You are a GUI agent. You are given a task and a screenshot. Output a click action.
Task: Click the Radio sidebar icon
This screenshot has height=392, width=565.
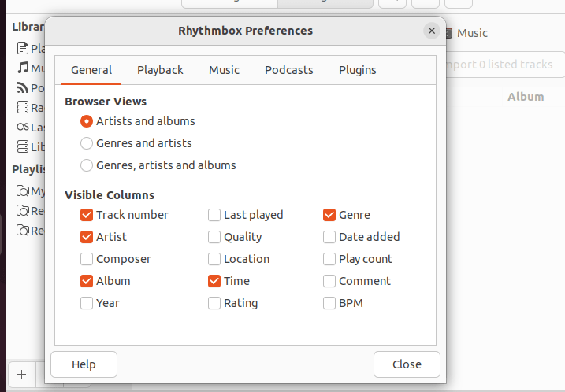(x=22, y=107)
